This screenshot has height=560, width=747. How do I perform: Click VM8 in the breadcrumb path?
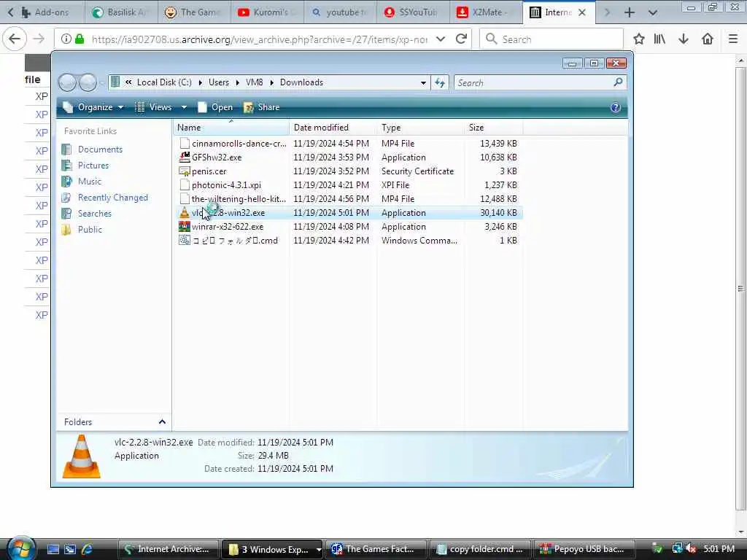(255, 82)
